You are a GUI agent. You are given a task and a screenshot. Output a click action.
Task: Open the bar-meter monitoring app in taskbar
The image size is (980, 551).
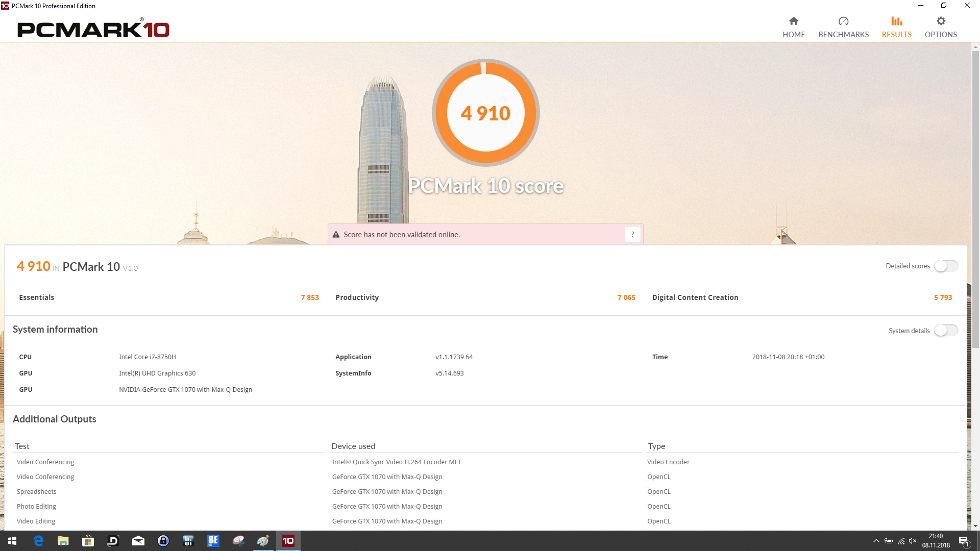[188, 541]
